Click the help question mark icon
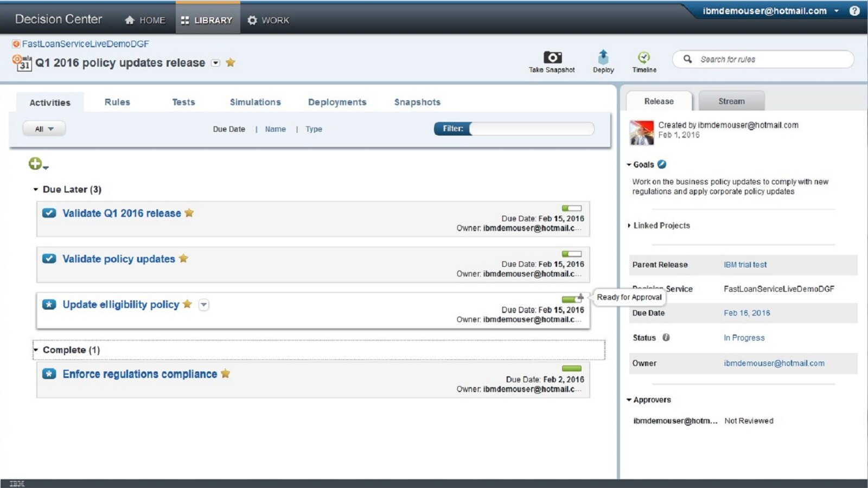Viewport: 868px width, 488px height. pyautogui.click(x=854, y=11)
